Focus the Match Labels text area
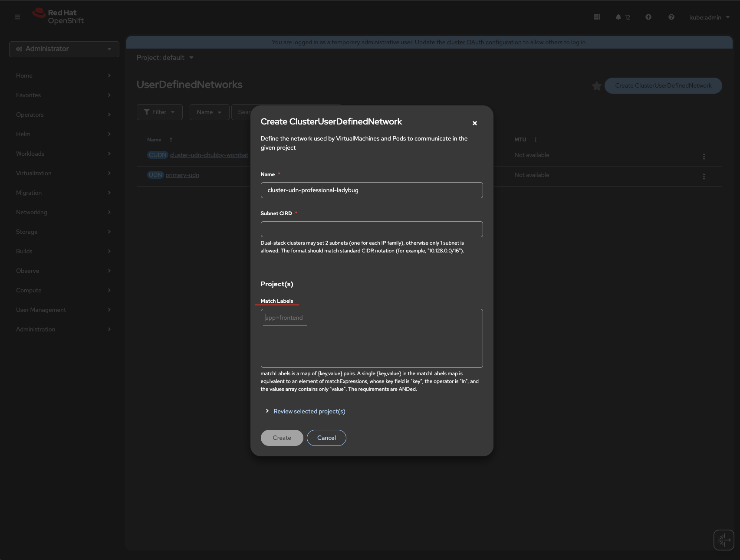The height and width of the screenshot is (560, 740). 372,338
